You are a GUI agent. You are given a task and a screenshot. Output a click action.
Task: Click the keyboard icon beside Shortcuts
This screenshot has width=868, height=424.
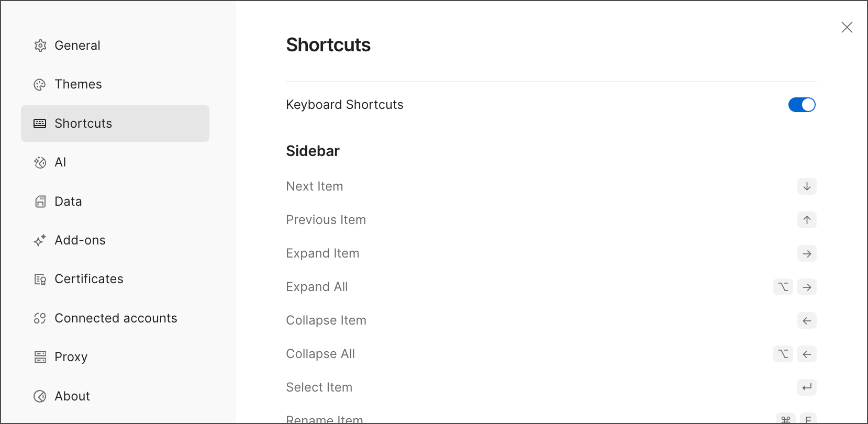[40, 124]
